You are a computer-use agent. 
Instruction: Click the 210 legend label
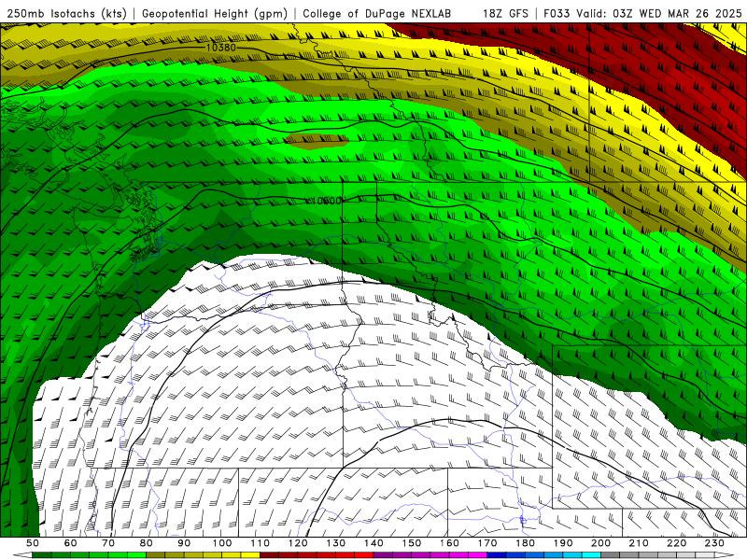pyautogui.click(x=639, y=543)
